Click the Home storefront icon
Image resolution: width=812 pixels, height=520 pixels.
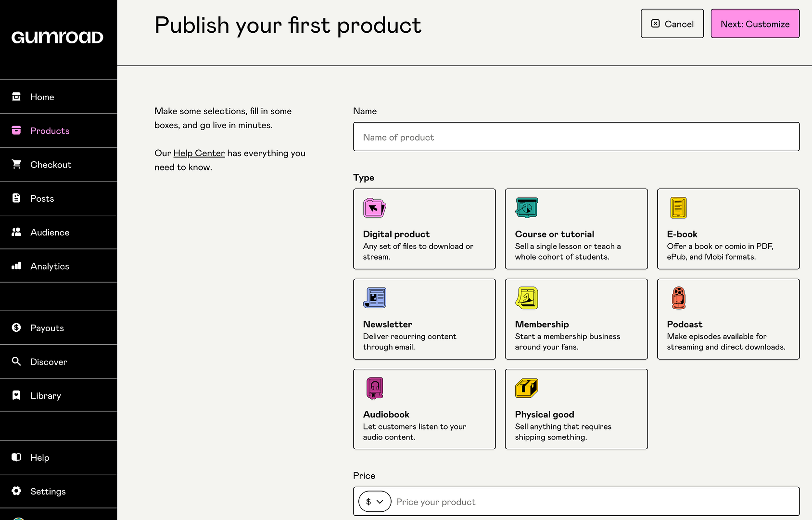coord(16,97)
